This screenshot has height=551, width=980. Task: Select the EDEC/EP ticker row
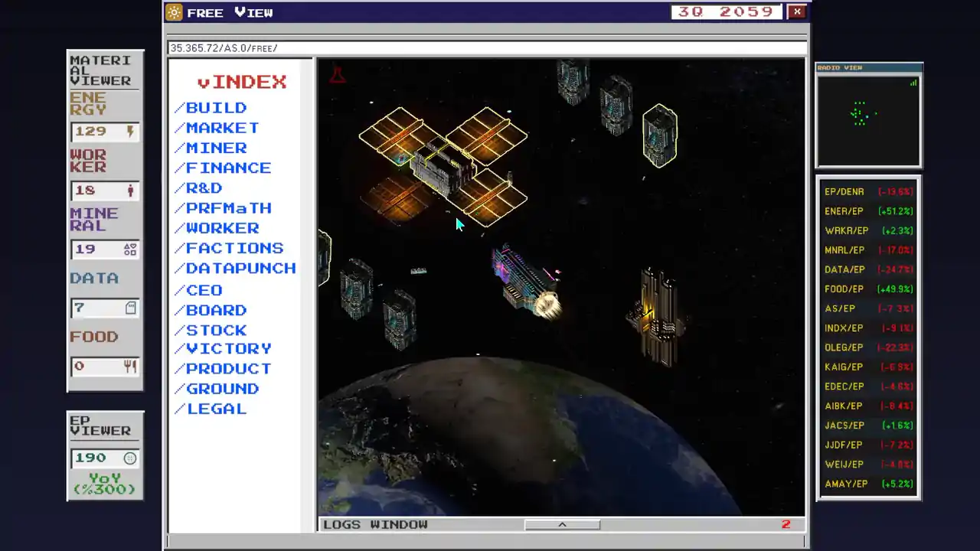pyautogui.click(x=869, y=386)
